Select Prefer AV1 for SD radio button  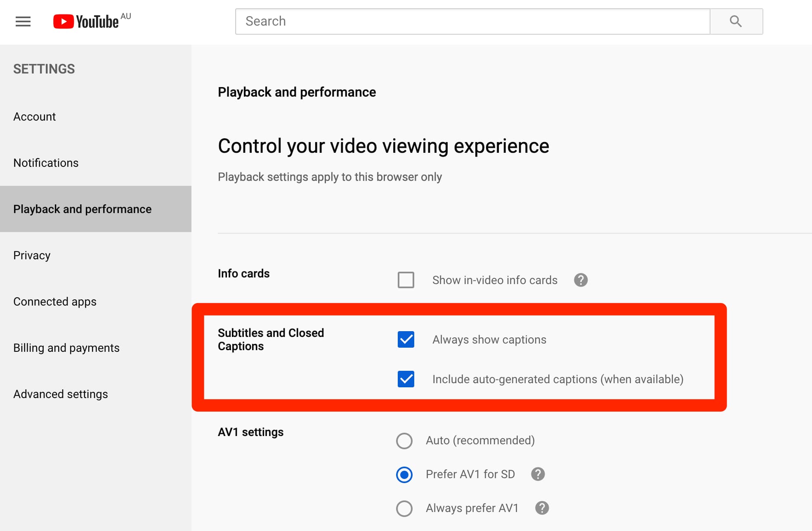[404, 474]
